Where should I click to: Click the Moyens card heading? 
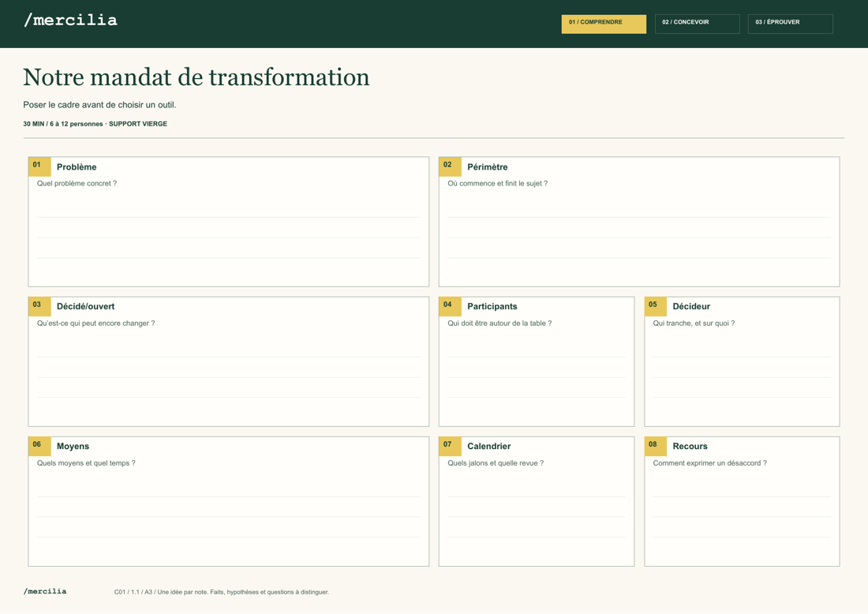[73, 447]
